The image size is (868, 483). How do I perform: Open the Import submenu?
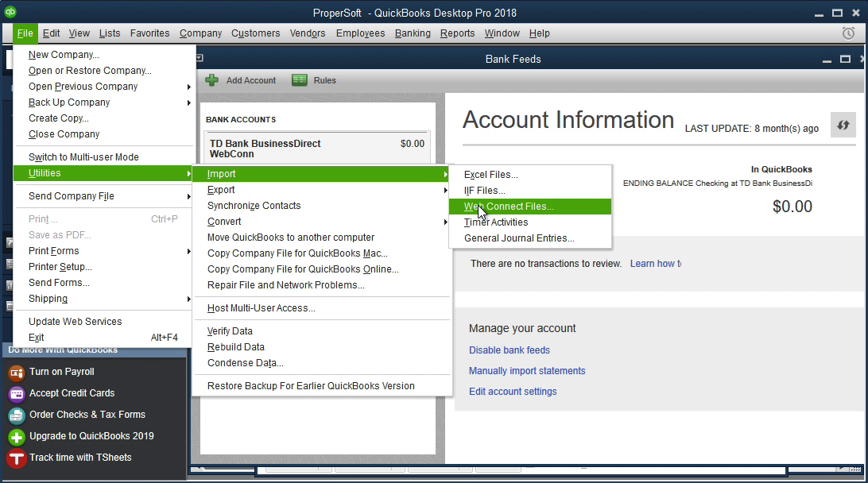coord(320,174)
